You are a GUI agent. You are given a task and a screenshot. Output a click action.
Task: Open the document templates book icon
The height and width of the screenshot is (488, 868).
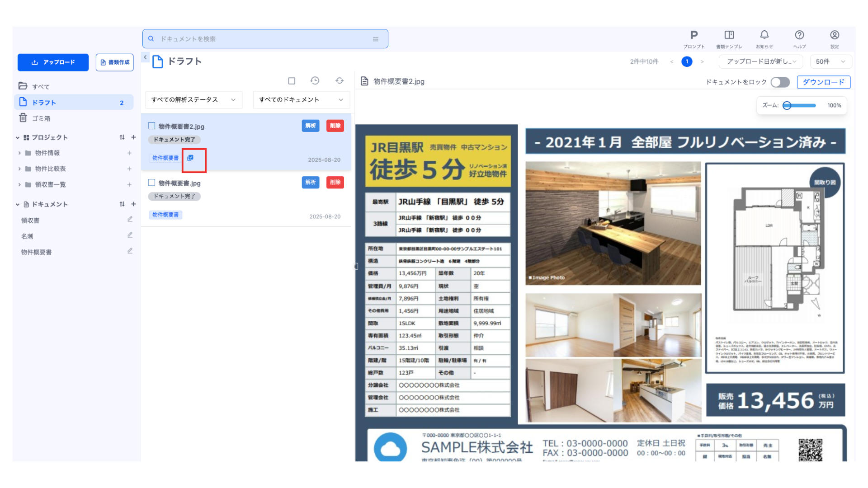[729, 35]
